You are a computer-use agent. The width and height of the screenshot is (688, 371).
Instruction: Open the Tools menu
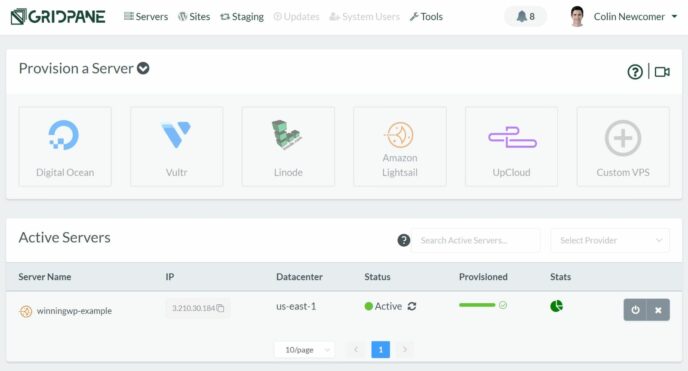[426, 17]
